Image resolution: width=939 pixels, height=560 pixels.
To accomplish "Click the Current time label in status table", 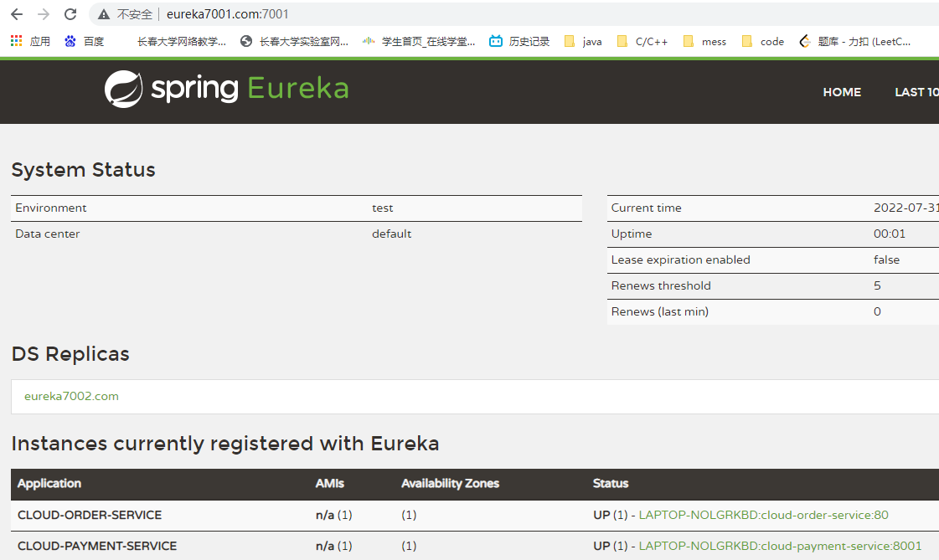I will tap(646, 208).
